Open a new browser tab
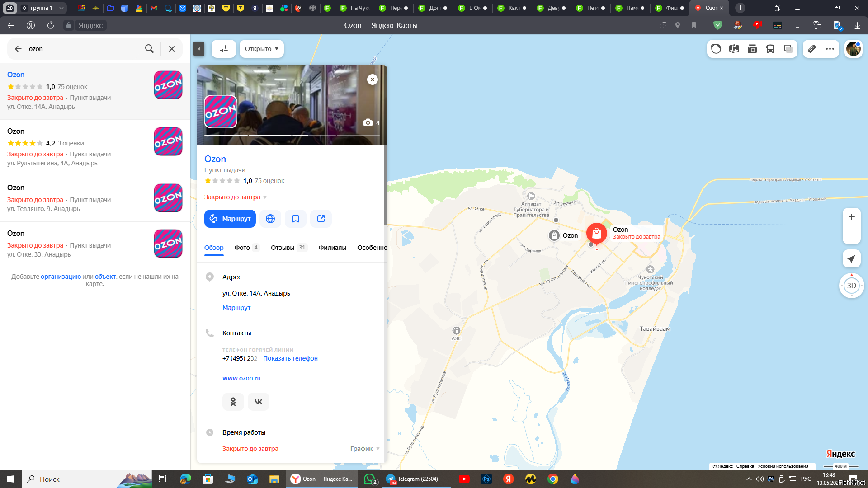The width and height of the screenshot is (868, 488). point(740,8)
